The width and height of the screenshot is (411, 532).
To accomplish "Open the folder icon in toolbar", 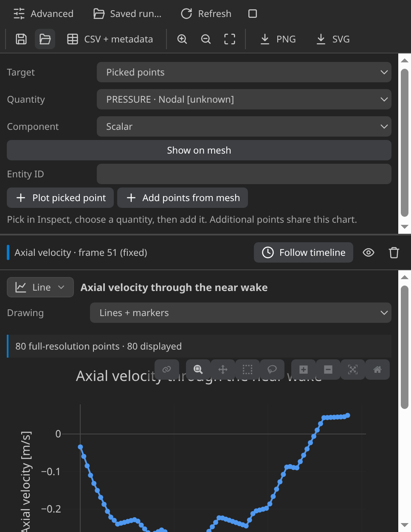I will (45, 39).
